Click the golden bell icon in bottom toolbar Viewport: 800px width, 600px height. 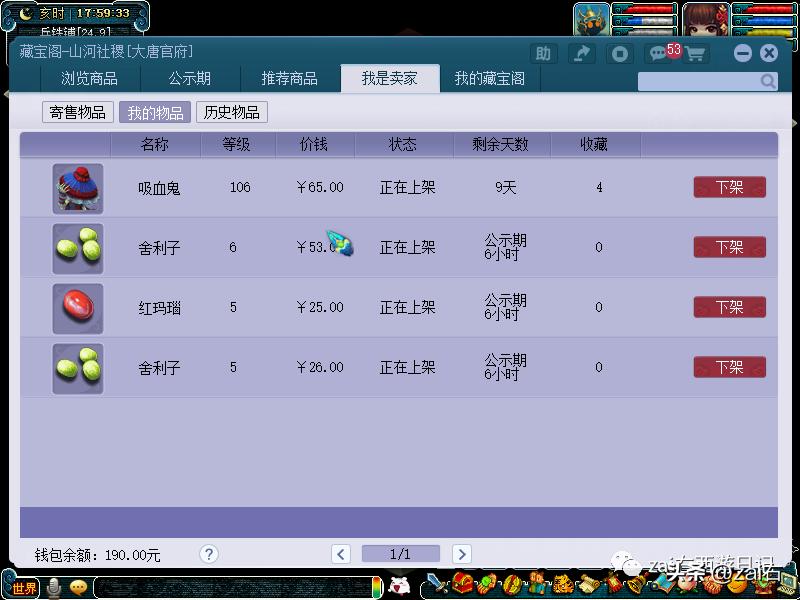point(639,583)
